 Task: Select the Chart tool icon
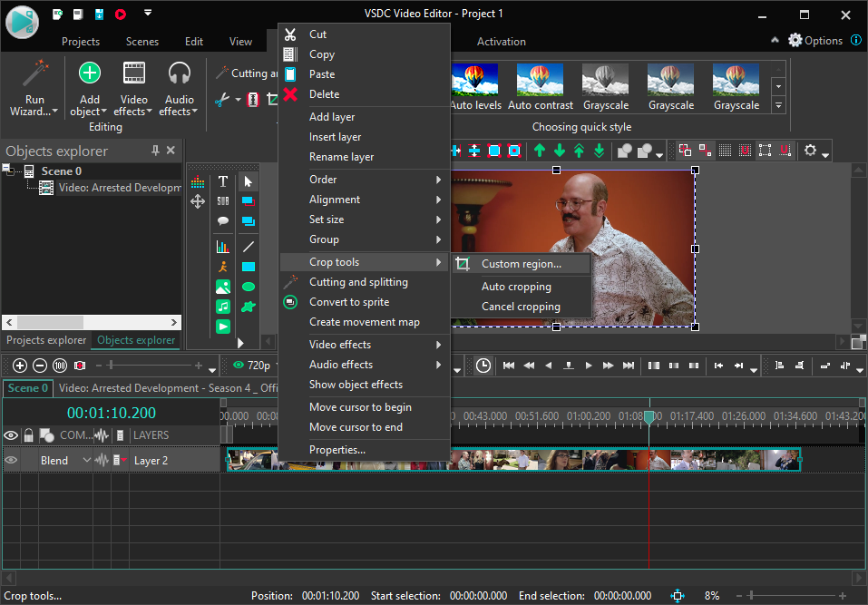tap(222, 247)
